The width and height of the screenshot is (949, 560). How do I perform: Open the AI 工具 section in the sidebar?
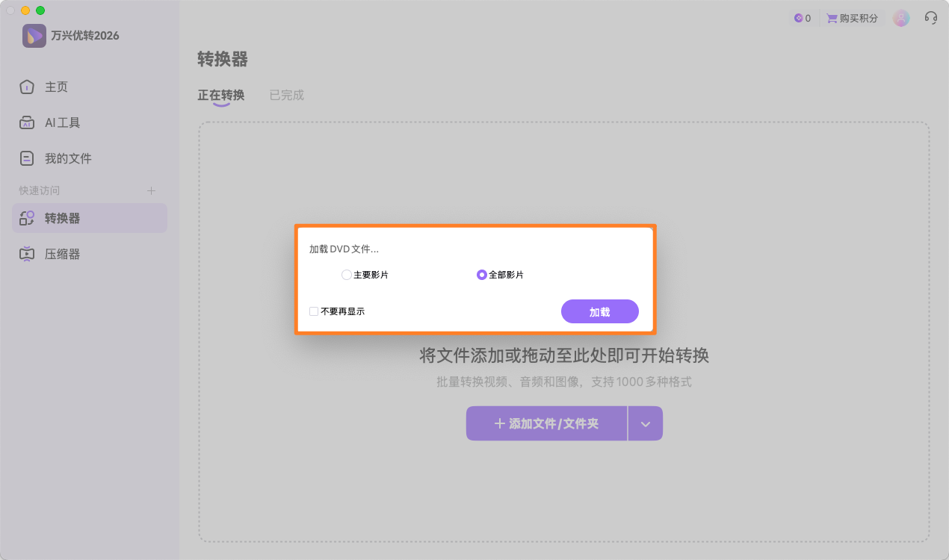[x=63, y=122]
